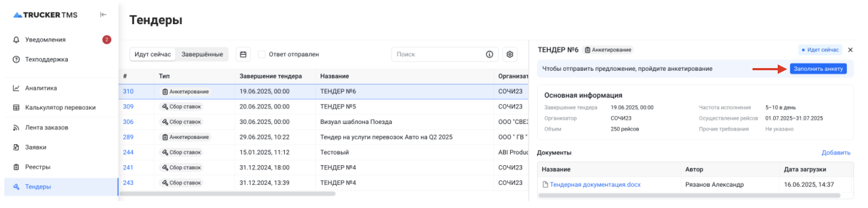Viewport: 868px width, 208px height.
Task: Select row named Тестовый
Action: tap(335, 152)
